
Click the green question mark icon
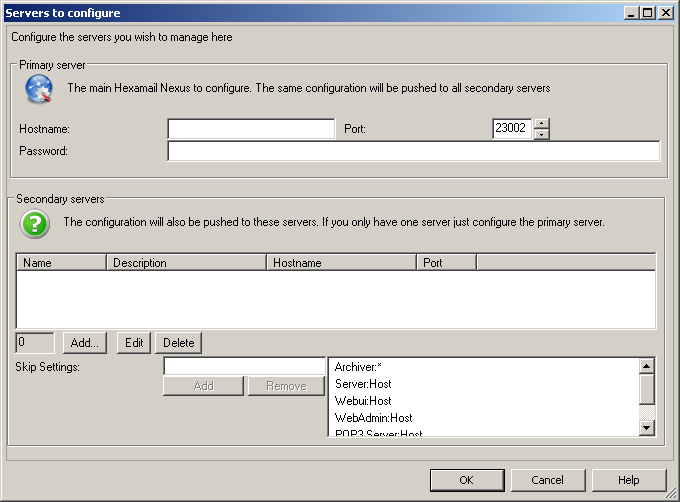click(35, 223)
